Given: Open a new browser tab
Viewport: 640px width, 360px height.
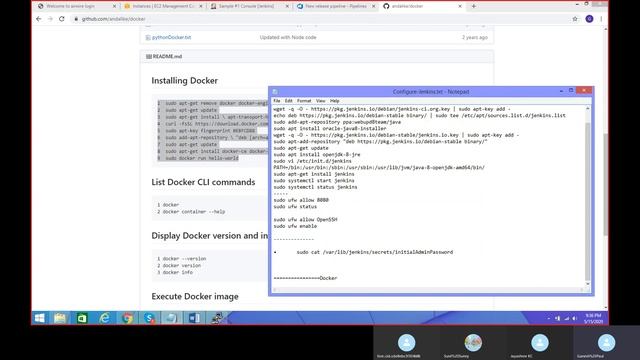Looking at the screenshot, I should (x=473, y=6).
